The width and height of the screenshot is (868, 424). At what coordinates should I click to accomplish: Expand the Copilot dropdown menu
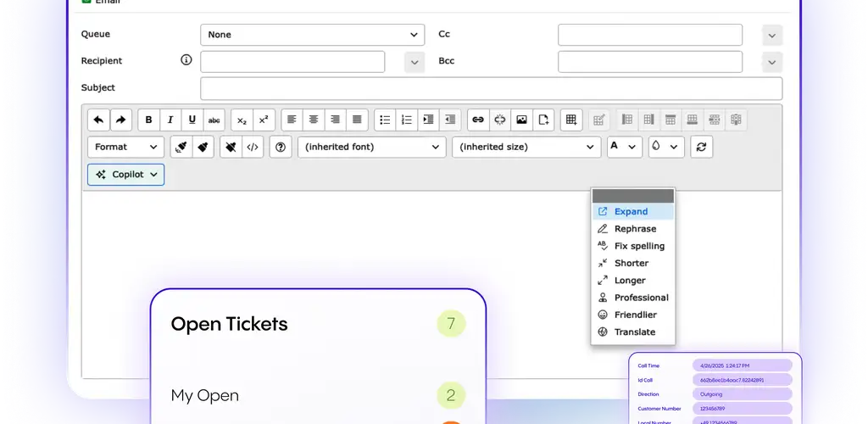[x=125, y=175]
